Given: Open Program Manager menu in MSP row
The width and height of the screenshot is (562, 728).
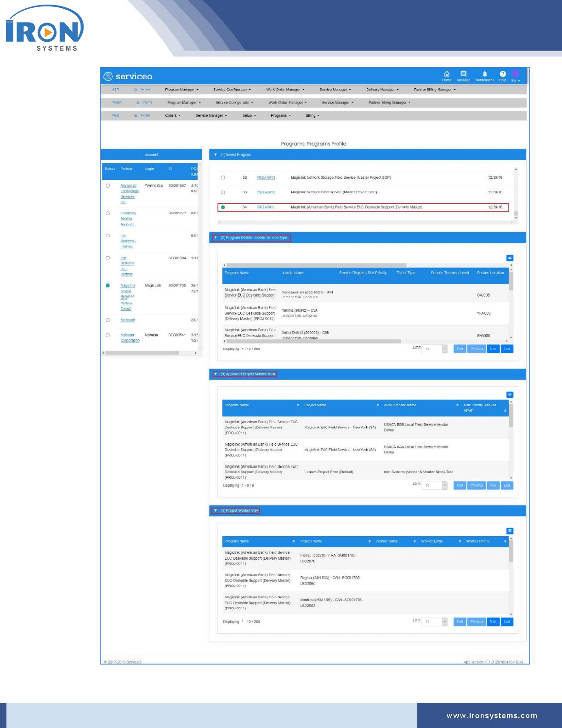Looking at the screenshot, I should click(182, 90).
